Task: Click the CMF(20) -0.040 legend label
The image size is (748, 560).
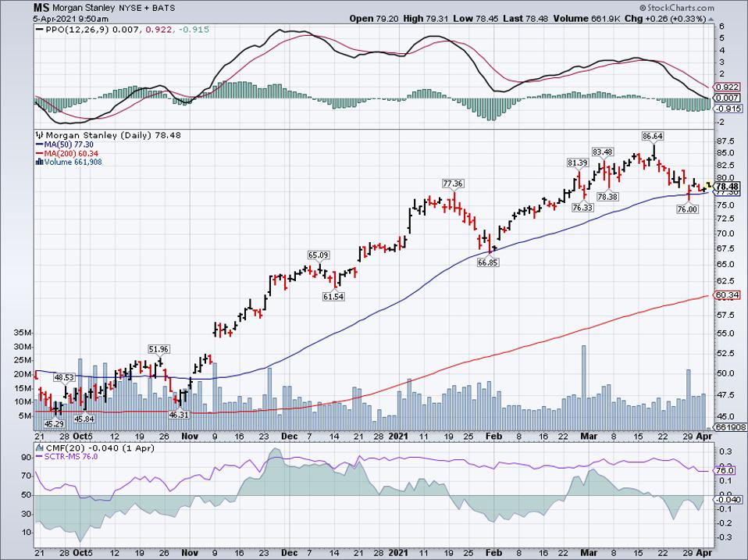Action: (x=95, y=448)
